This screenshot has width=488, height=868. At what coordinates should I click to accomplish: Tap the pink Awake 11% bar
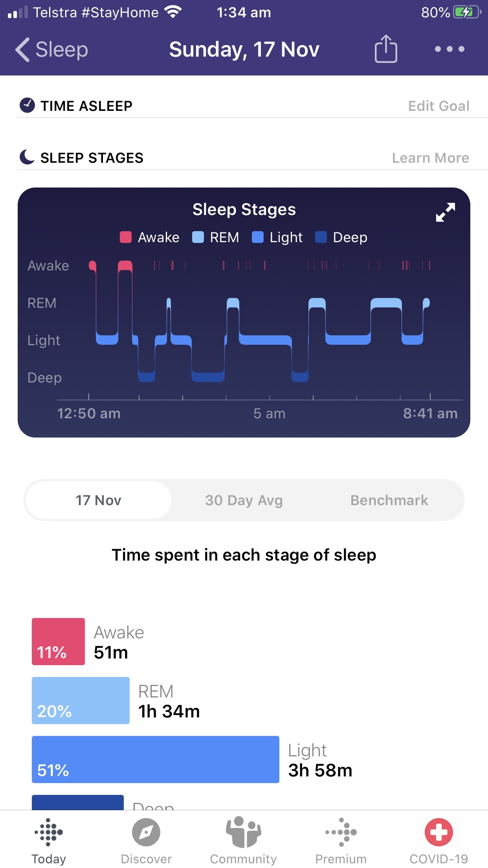point(58,642)
